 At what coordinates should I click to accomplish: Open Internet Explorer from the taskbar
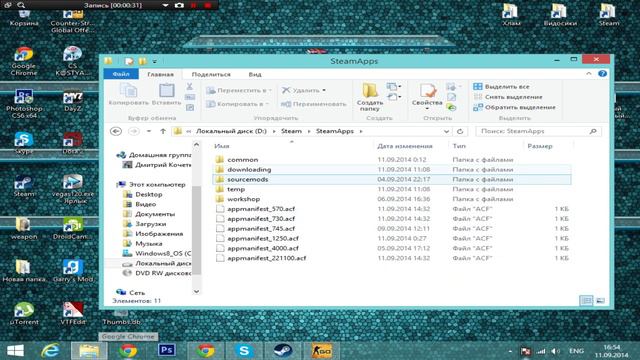point(50,351)
